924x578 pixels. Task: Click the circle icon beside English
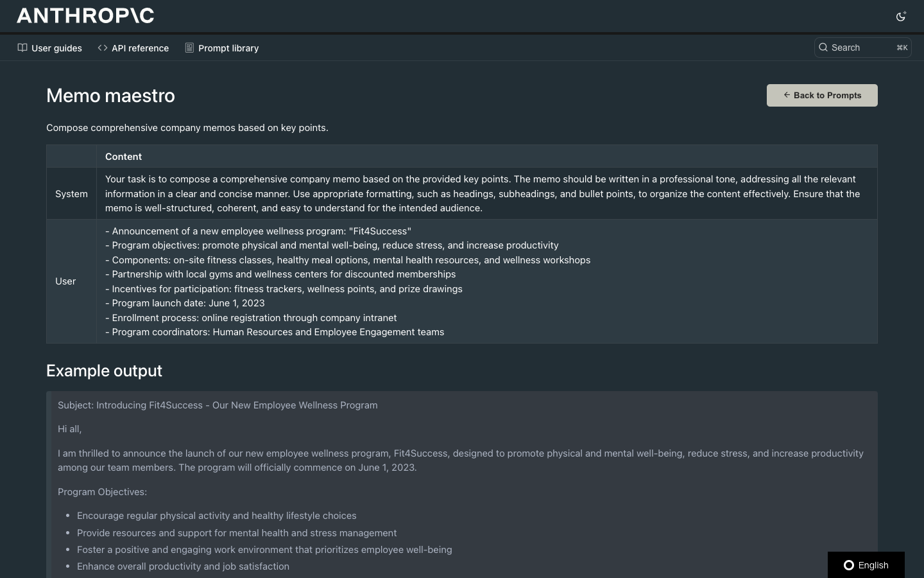pos(849,565)
